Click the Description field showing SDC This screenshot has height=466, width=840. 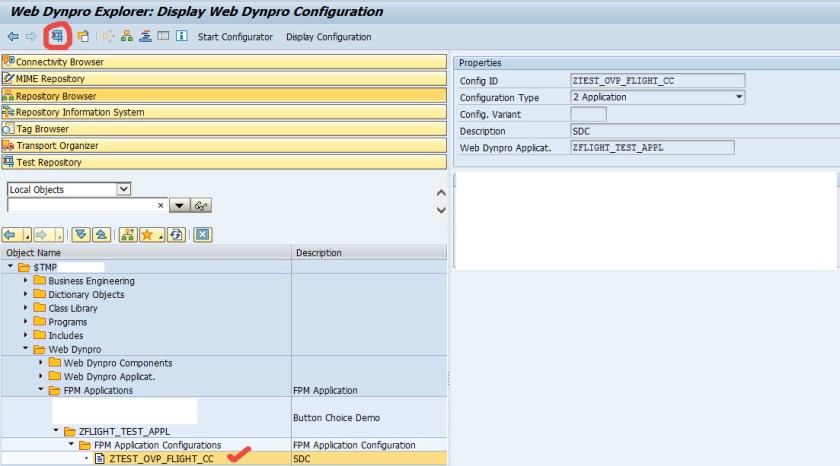(704, 131)
